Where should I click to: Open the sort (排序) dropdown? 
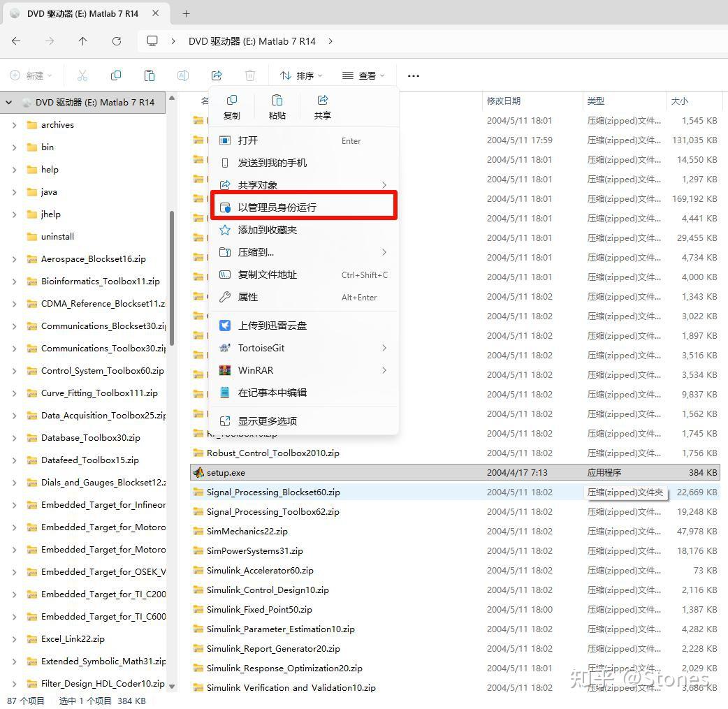[301, 75]
